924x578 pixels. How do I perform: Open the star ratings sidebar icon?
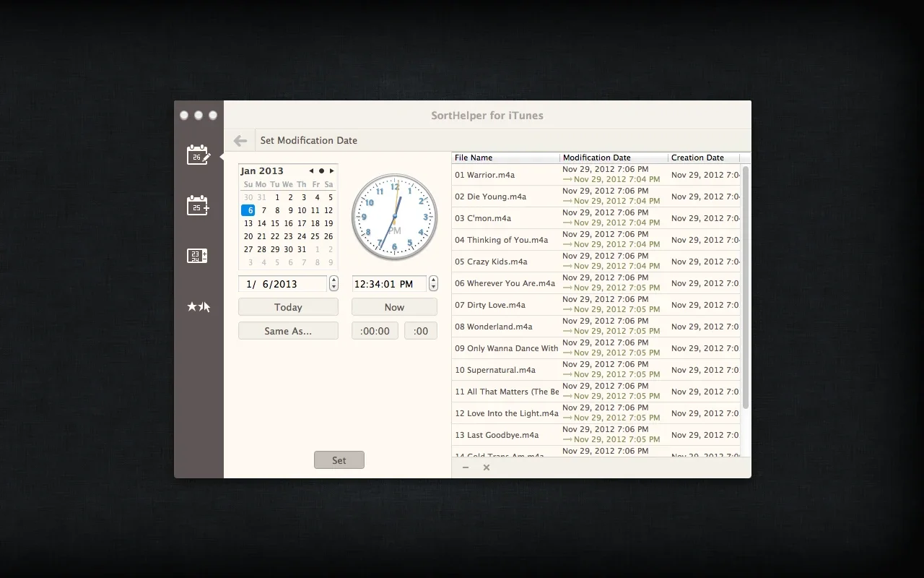click(x=199, y=307)
